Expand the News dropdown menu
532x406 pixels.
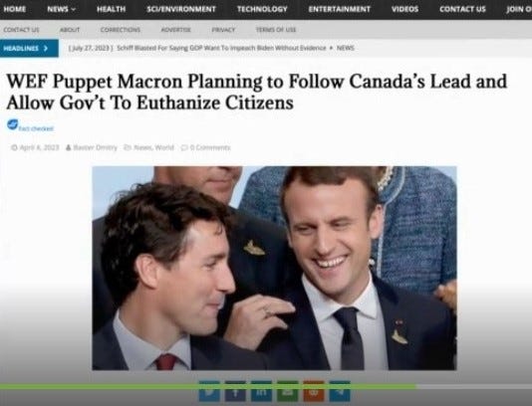pyautogui.click(x=62, y=9)
